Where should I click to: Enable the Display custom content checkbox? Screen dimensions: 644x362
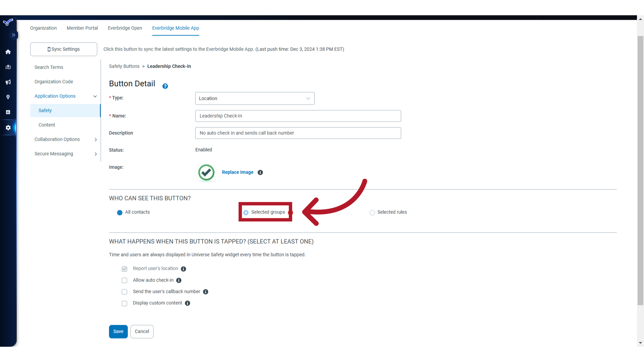[124, 303]
